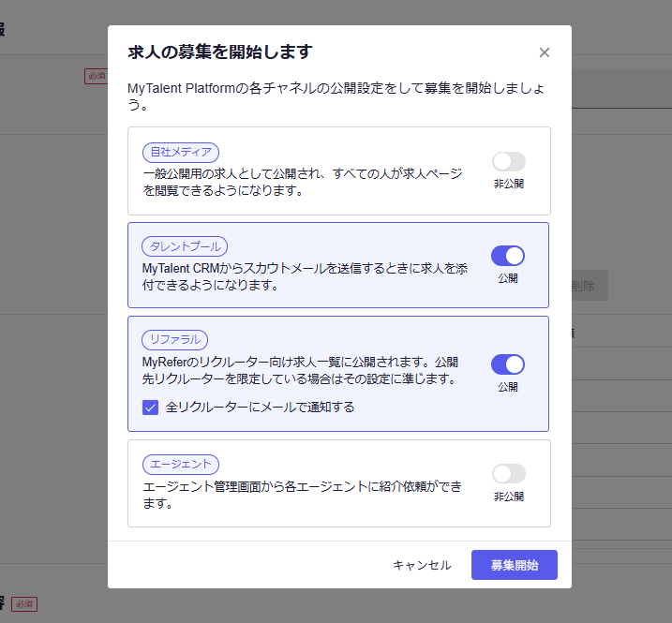Click 公開 label under タレントプール toggle
Viewport: 672px width, 623px height.
(x=508, y=278)
